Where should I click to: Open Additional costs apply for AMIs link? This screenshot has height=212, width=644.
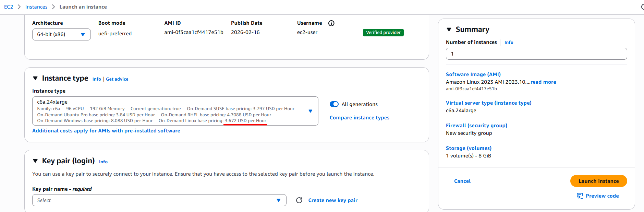(x=106, y=131)
